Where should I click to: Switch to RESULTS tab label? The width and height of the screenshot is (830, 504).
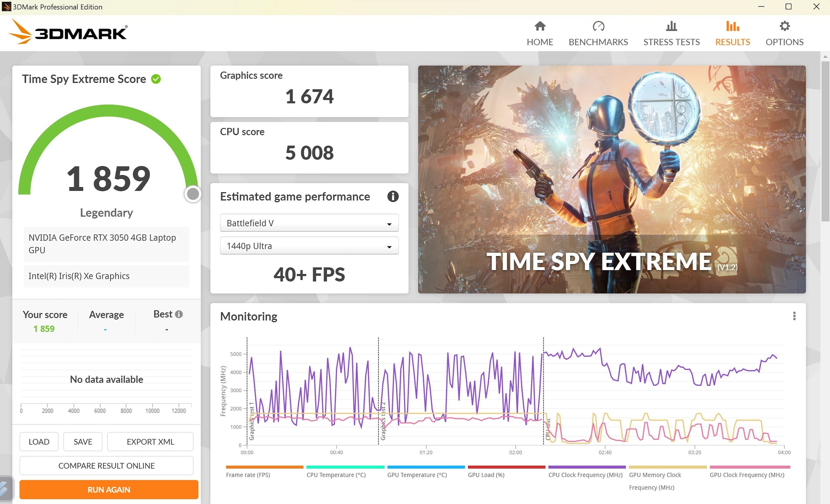click(x=732, y=42)
